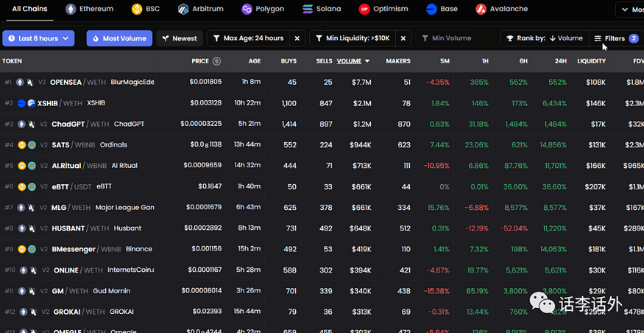Screen dimensions: 644x333
Task: Sort table by VOLUME column header
Action: point(353,61)
